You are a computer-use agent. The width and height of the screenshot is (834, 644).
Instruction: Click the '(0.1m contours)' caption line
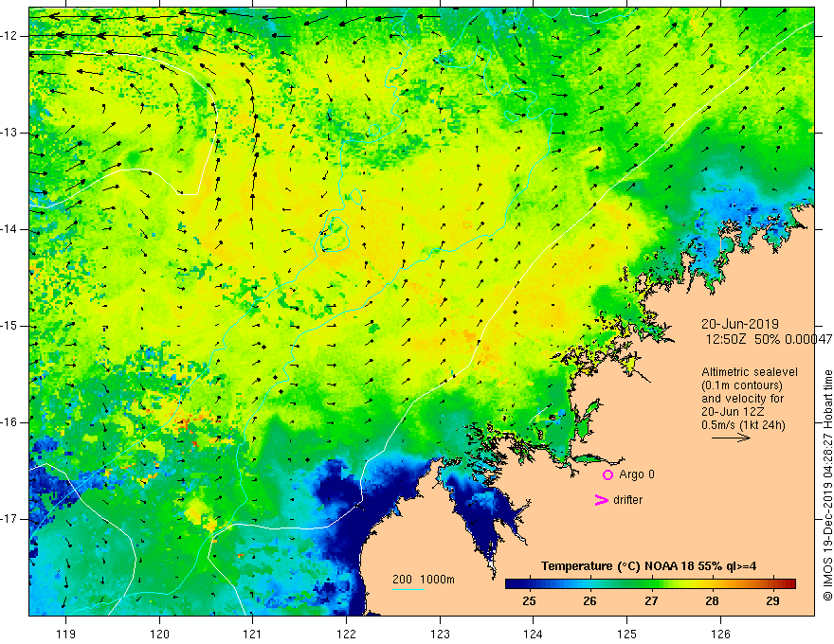741,385
